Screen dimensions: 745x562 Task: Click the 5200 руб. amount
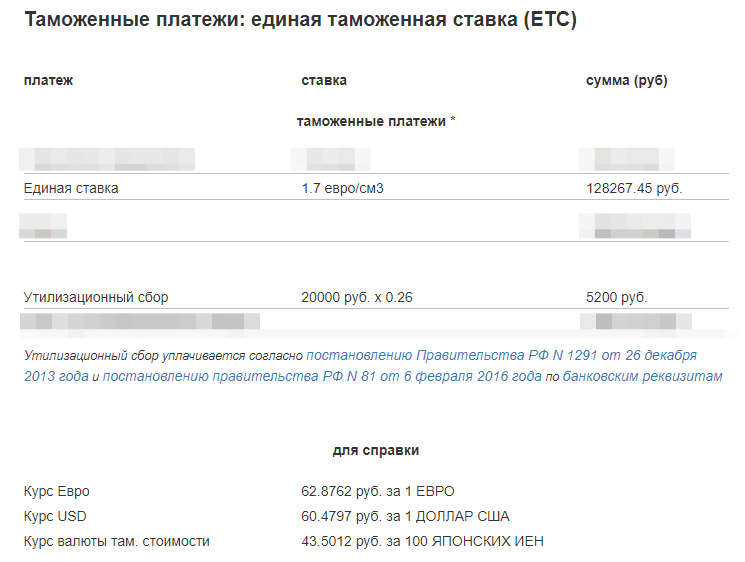617,297
